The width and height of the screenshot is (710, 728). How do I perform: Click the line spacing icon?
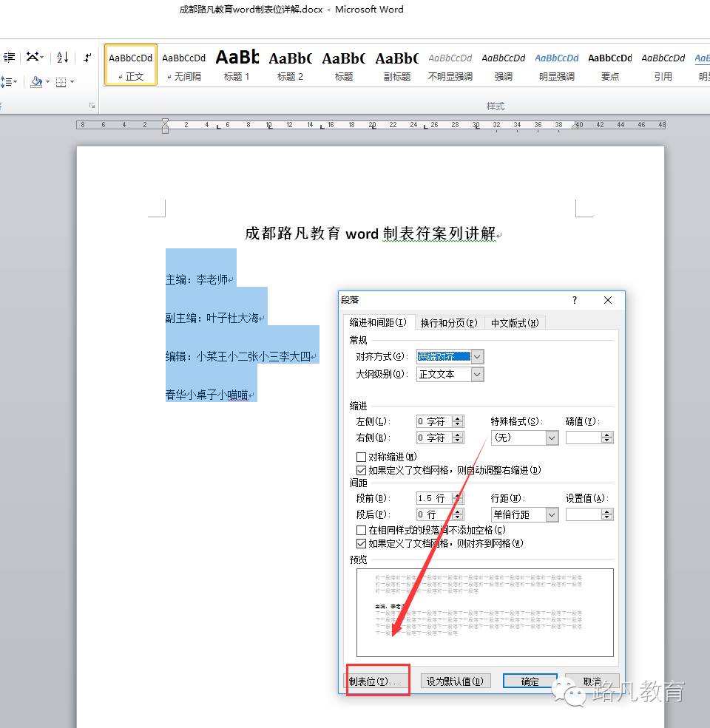[6, 82]
